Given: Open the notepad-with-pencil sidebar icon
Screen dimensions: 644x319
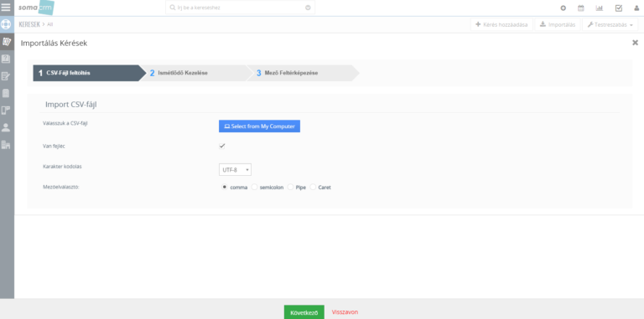Looking at the screenshot, I should point(6,76).
